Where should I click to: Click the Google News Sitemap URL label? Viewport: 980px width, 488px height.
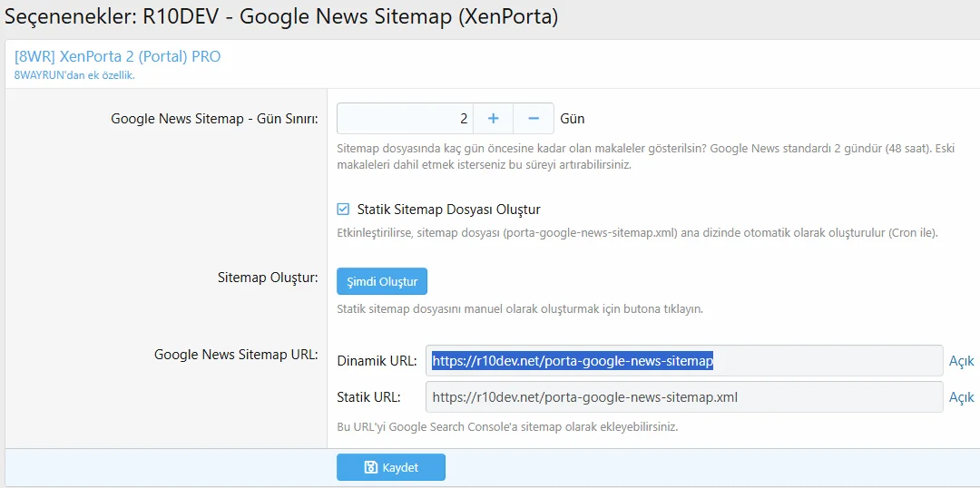coord(236,355)
